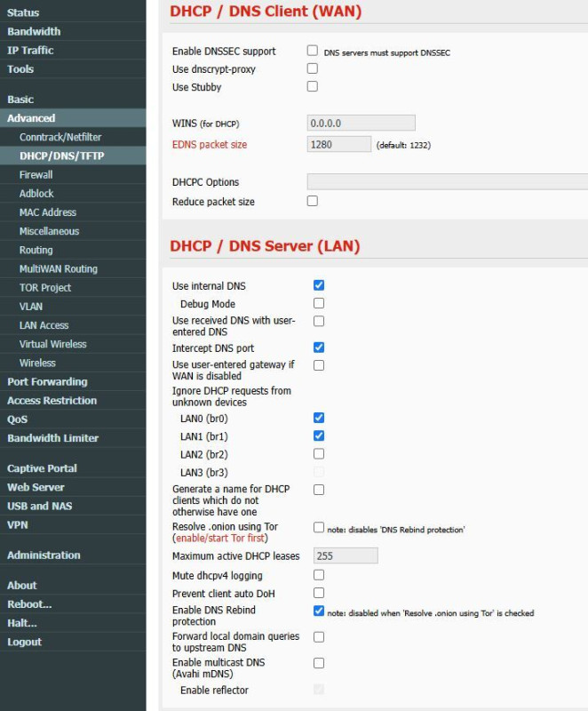Open the Bandwidth menu
Viewport: 588px width, 711px height.
tap(73, 31)
